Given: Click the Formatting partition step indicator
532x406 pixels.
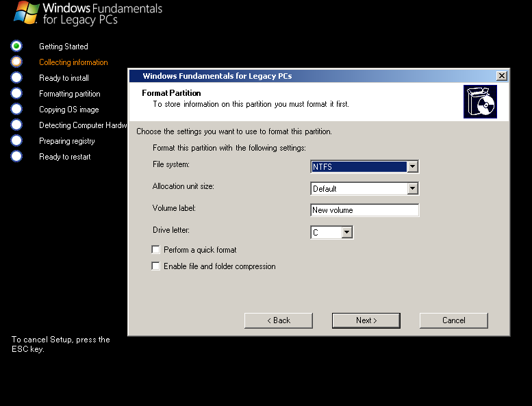Looking at the screenshot, I should click(16, 93).
